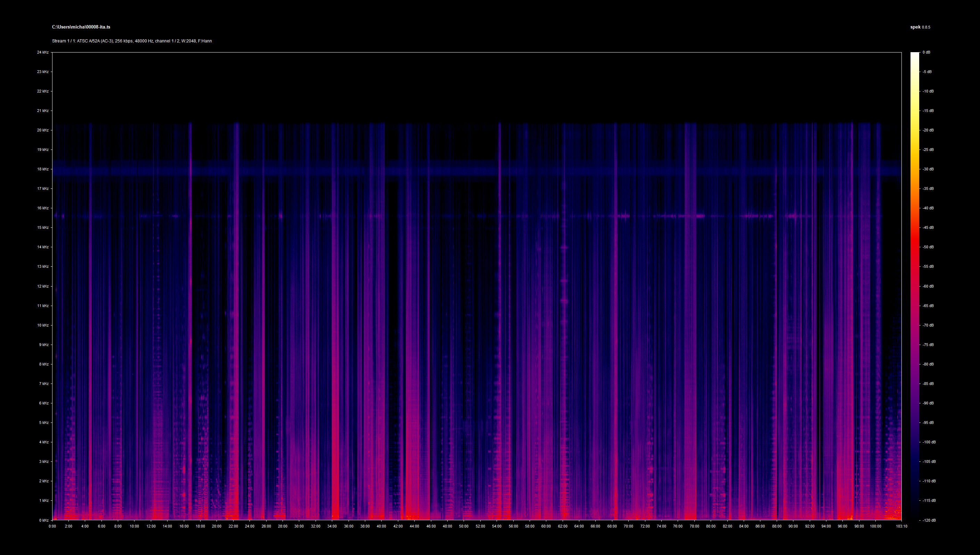Click the 12 kHz frequency axis label
This screenshot has height=555, width=980.
43,286
